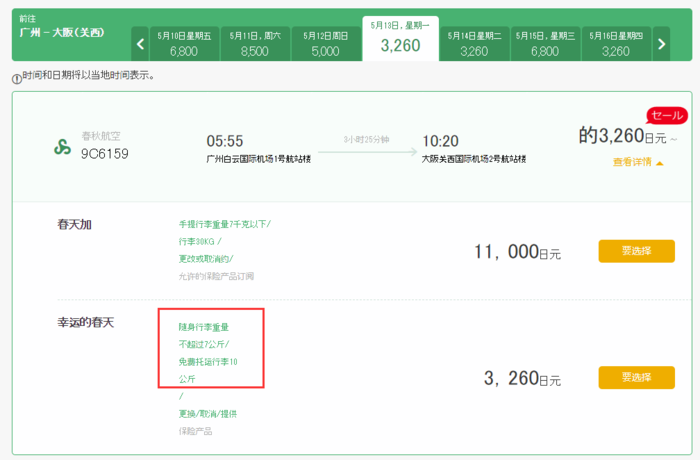Click the red セール sale badge
The height and width of the screenshot is (460, 700).
click(667, 115)
